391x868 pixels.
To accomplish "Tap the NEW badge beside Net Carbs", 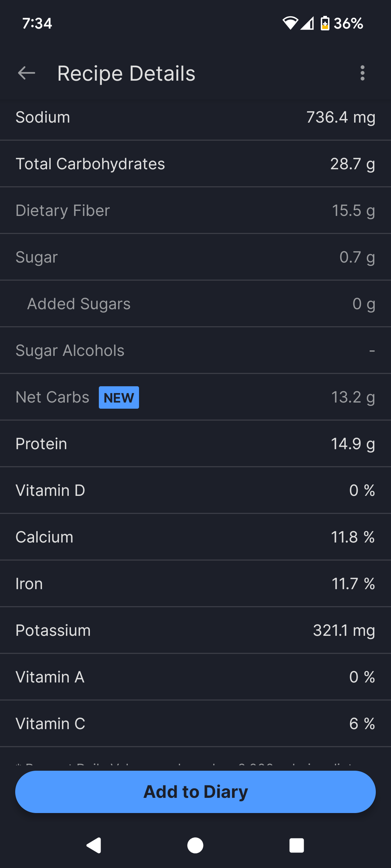I will tap(119, 397).
